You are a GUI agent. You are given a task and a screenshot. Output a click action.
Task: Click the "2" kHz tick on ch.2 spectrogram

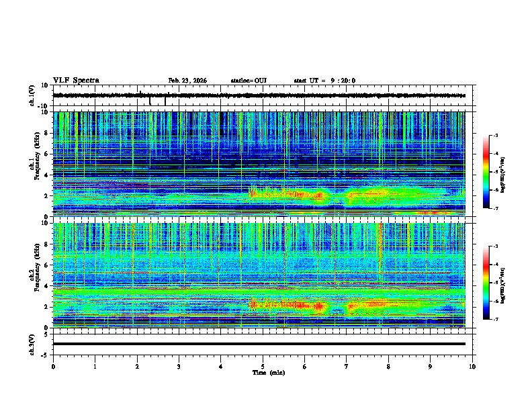click(x=47, y=307)
